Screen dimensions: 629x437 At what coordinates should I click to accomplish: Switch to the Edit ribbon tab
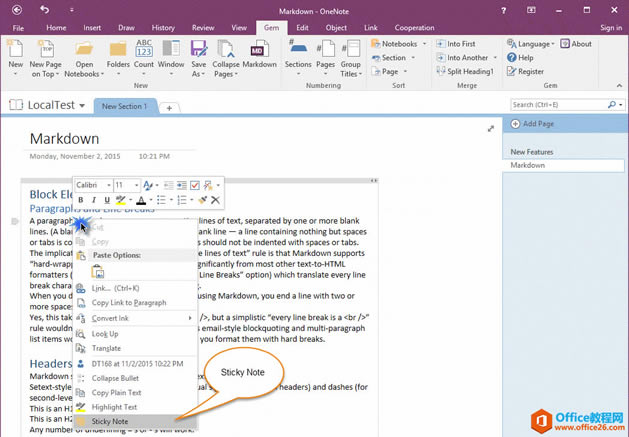click(x=301, y=28)
